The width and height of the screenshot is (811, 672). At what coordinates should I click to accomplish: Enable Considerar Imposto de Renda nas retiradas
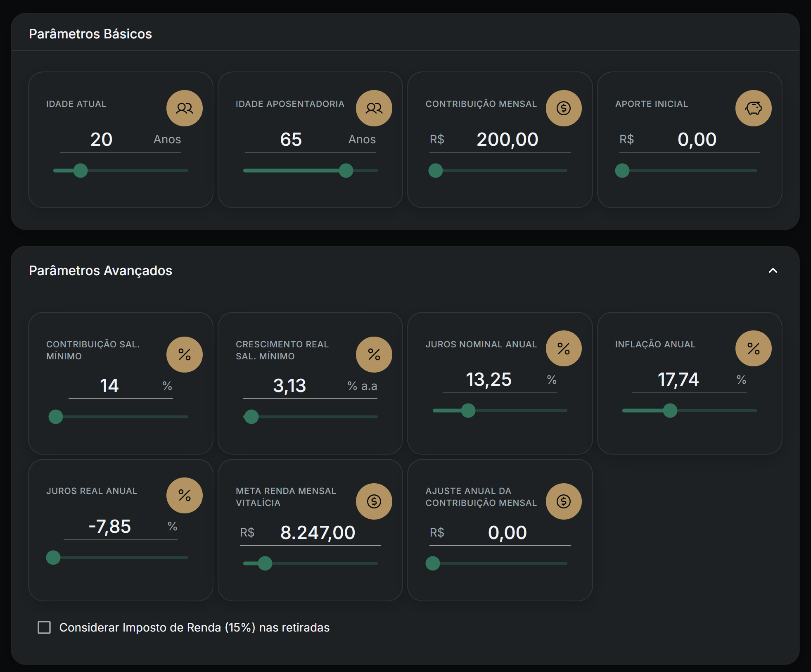[45, 628]
